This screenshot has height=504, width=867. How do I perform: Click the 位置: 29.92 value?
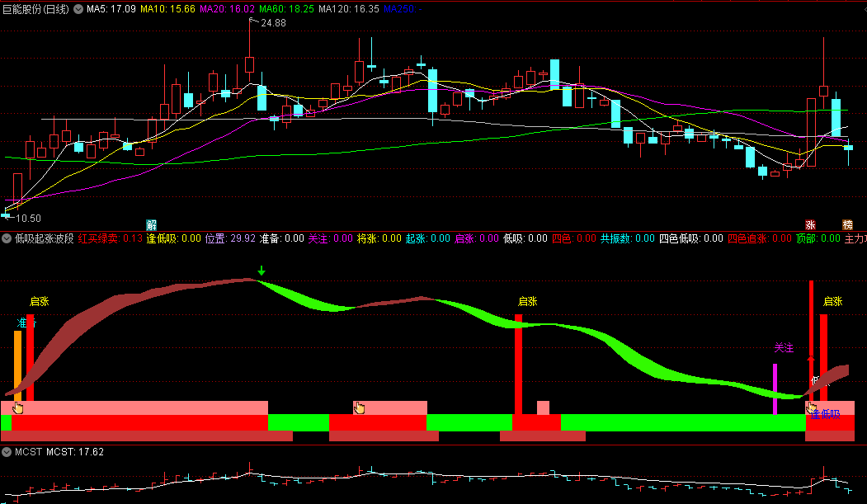[231, 238]
